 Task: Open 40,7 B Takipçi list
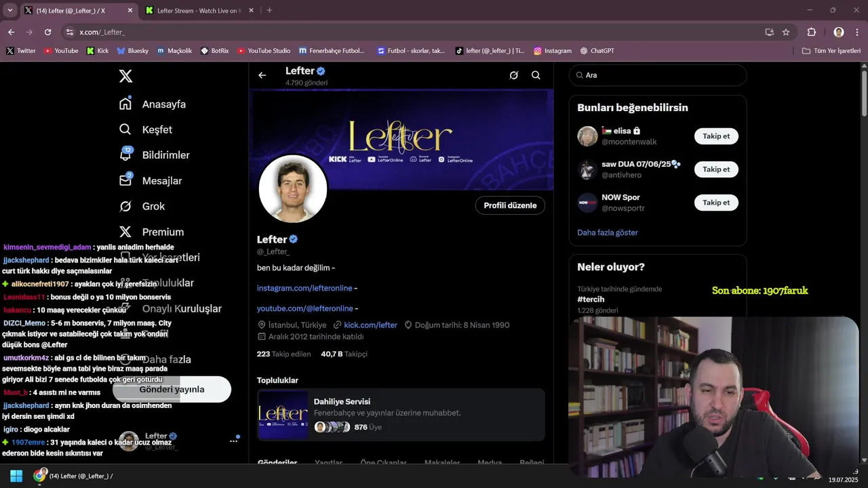(x=344, y=354)
